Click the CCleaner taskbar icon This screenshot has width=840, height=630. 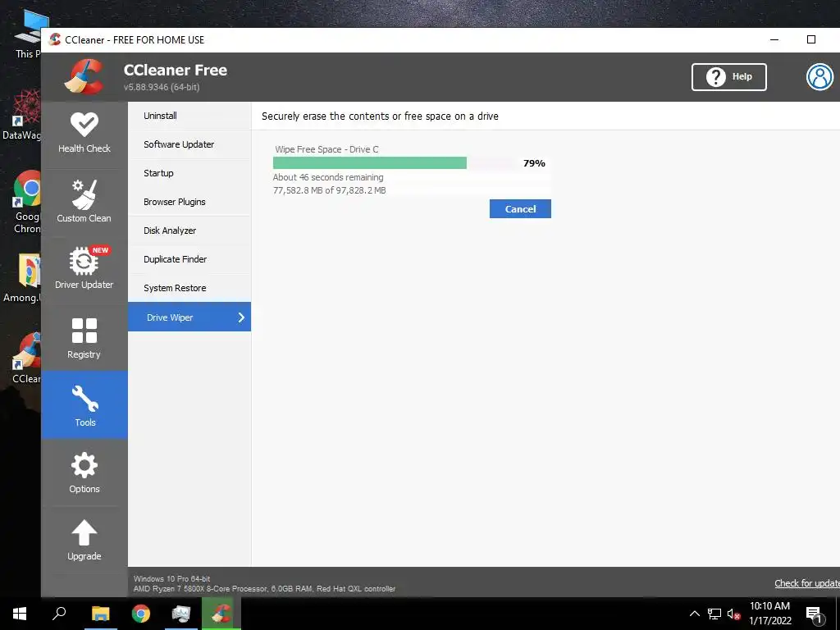click(221, 614)
